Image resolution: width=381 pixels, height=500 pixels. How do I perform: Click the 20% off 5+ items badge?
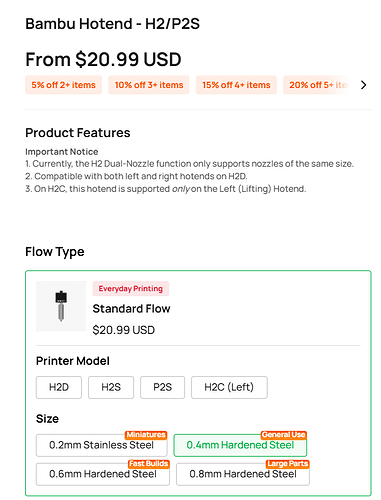[318, 85]
